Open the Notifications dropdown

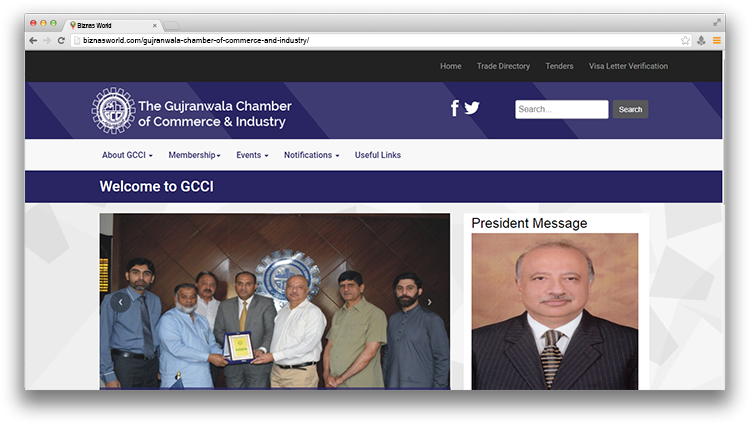(x=311, y=155)
